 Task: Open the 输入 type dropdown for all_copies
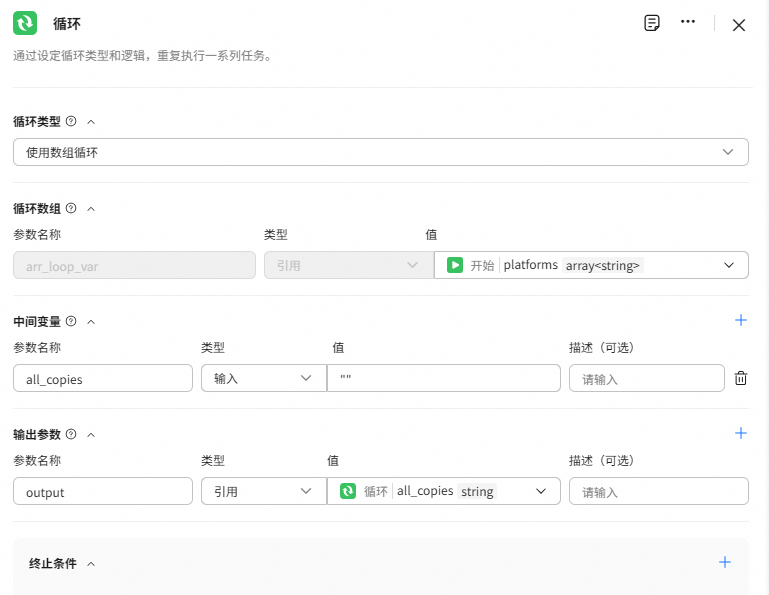(264, 378)
